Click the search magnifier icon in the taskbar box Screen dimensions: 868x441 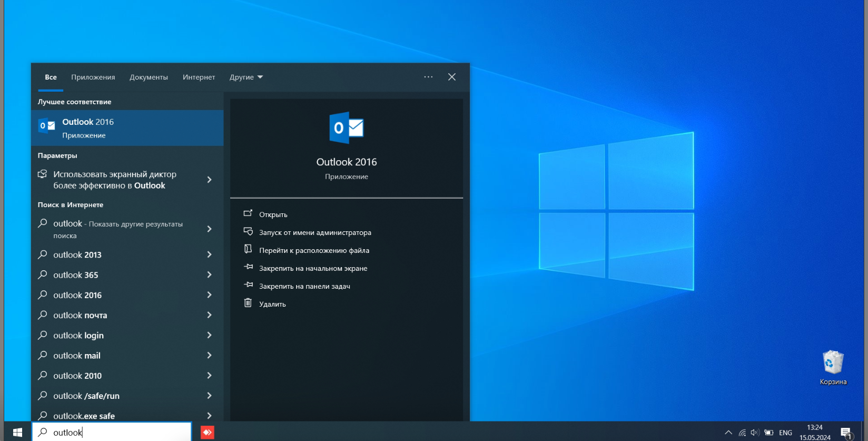(x=43, y=432)
